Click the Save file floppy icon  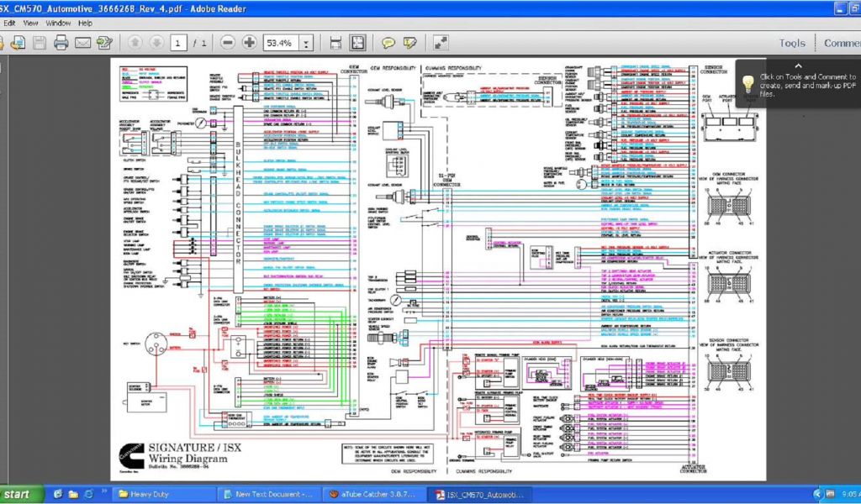[x=39, y=43]
